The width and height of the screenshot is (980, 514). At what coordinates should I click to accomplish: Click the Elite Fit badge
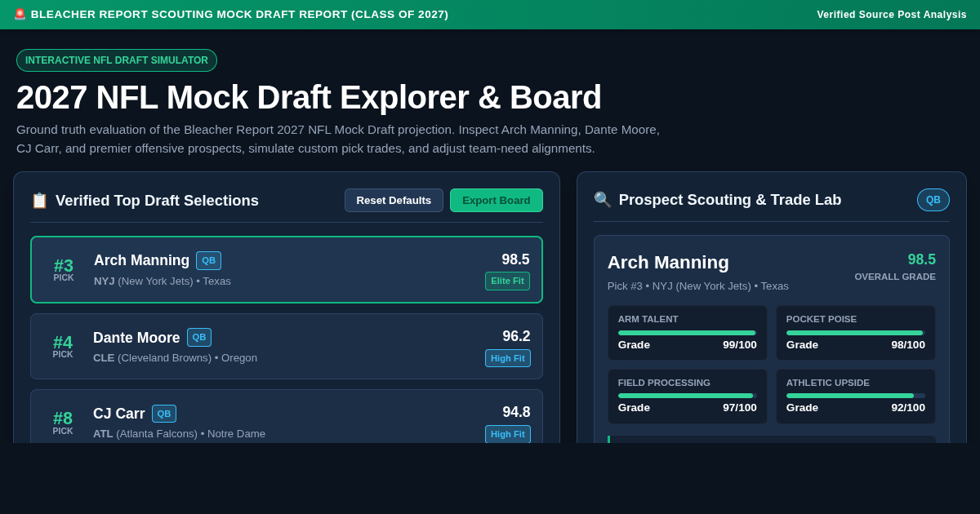coord(507,281)
